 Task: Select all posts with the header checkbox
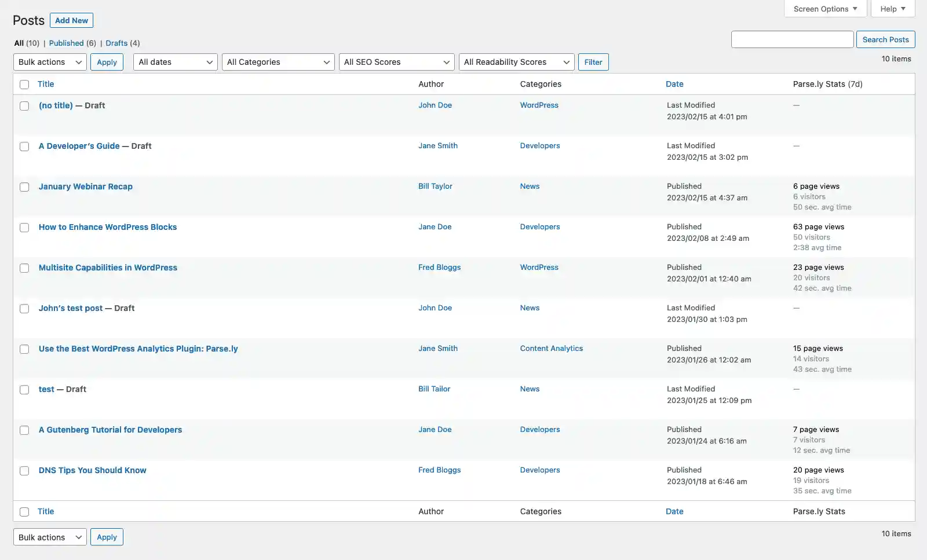coord(24,85)
